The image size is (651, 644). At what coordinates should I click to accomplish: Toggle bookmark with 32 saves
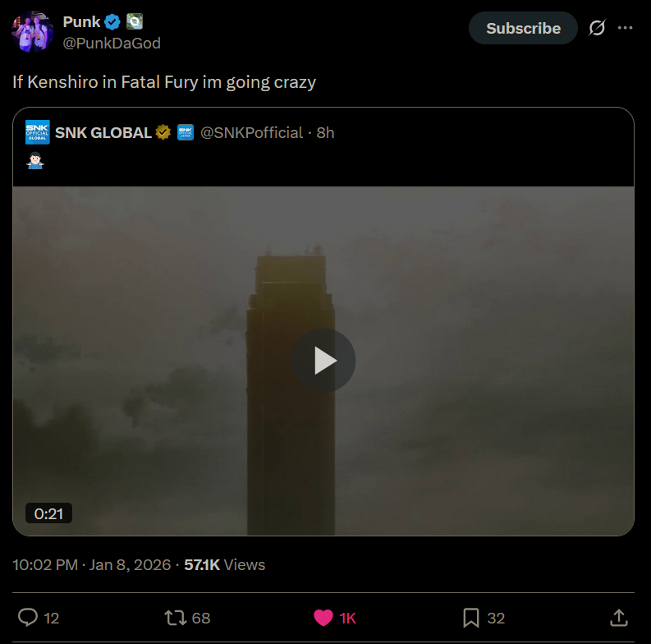[x=484, y=618]
